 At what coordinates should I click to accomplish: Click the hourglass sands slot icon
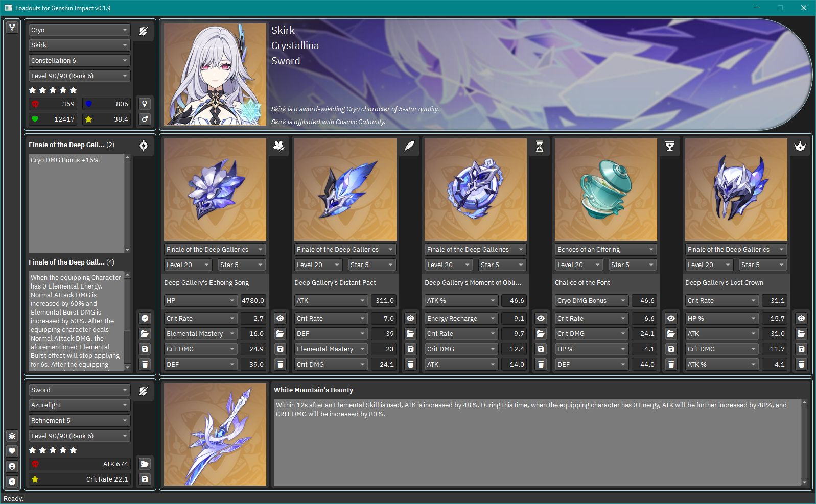point(540,146)
